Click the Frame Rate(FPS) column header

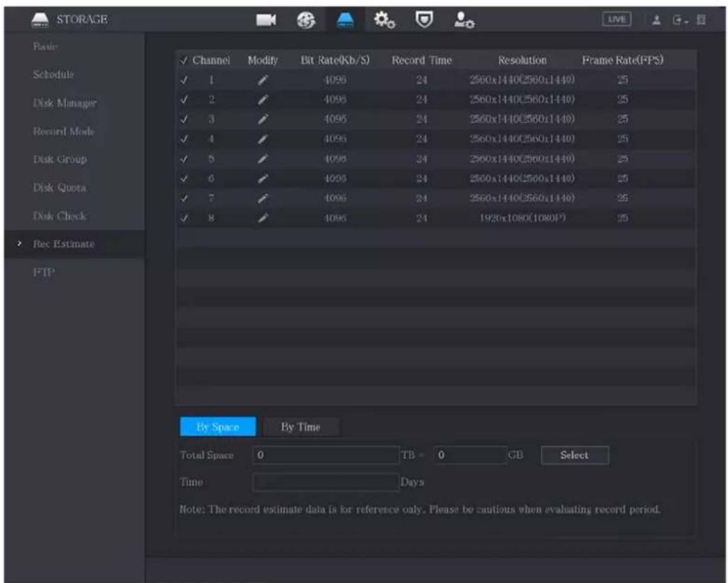(x=623, y=61)
